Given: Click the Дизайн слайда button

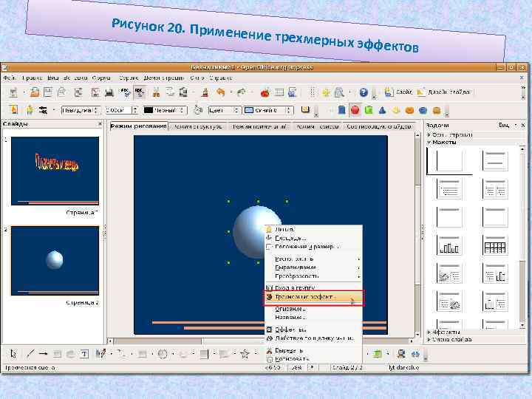Looking at the screenshot, I should [444, 92].
